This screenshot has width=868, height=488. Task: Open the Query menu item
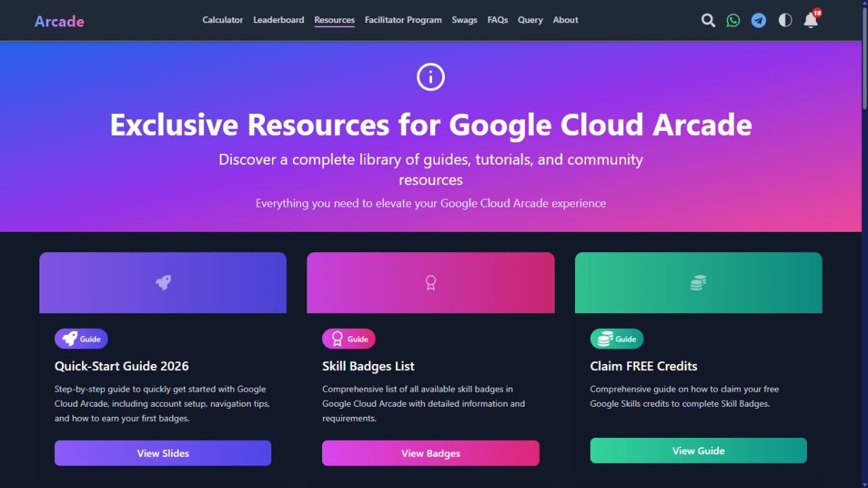(x=530, y=20)
